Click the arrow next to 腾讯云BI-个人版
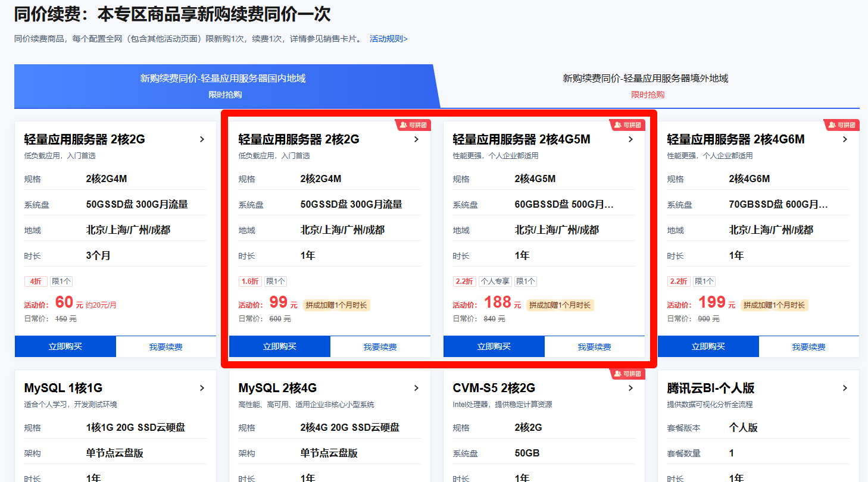868x482 pixels. [845, 388]
